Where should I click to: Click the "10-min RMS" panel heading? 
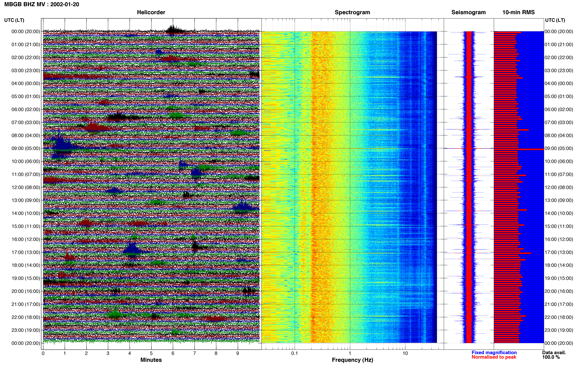(x=518, y=12)
